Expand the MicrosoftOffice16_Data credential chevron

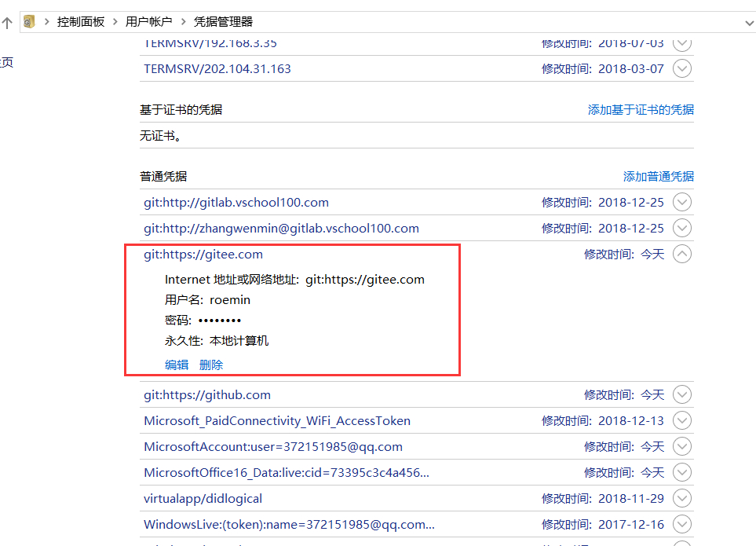[681, 473]
